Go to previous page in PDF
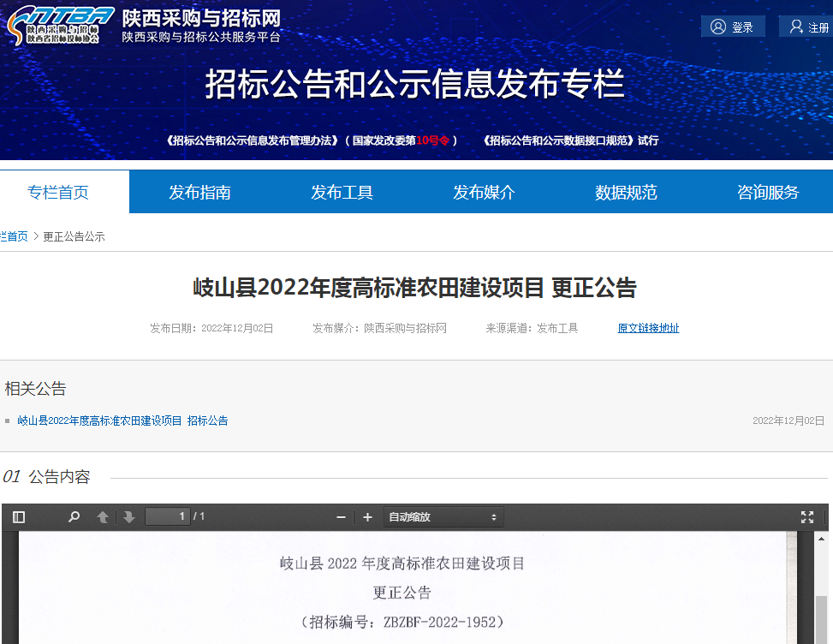The width and height of the screenshot is (833, 644). (x=103, y=517)
